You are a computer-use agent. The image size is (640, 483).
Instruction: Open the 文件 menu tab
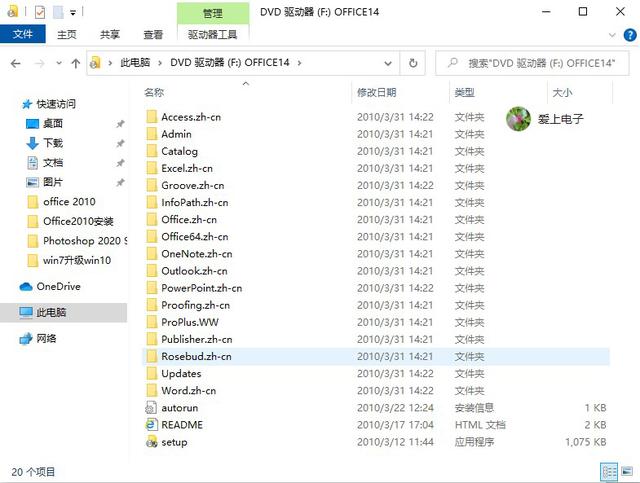point(22,34)
